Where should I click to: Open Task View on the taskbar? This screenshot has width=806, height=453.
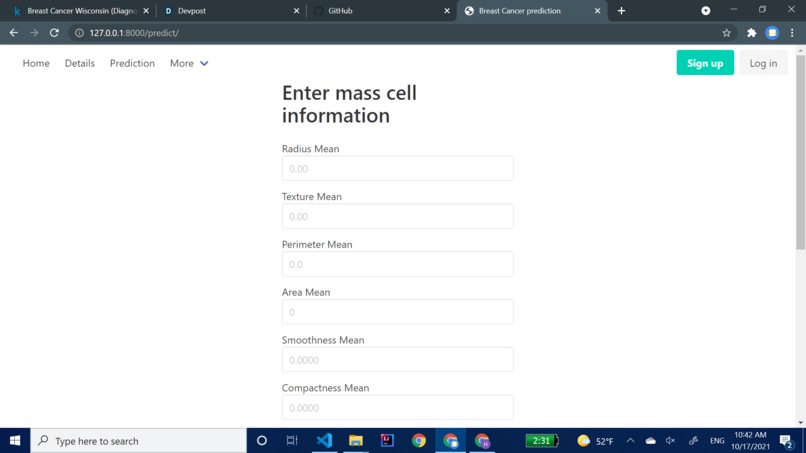point(292,441)
